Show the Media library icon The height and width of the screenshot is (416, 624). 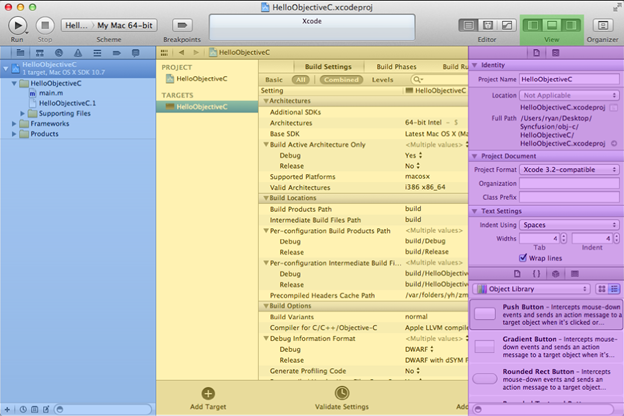(x=575, y=274)
